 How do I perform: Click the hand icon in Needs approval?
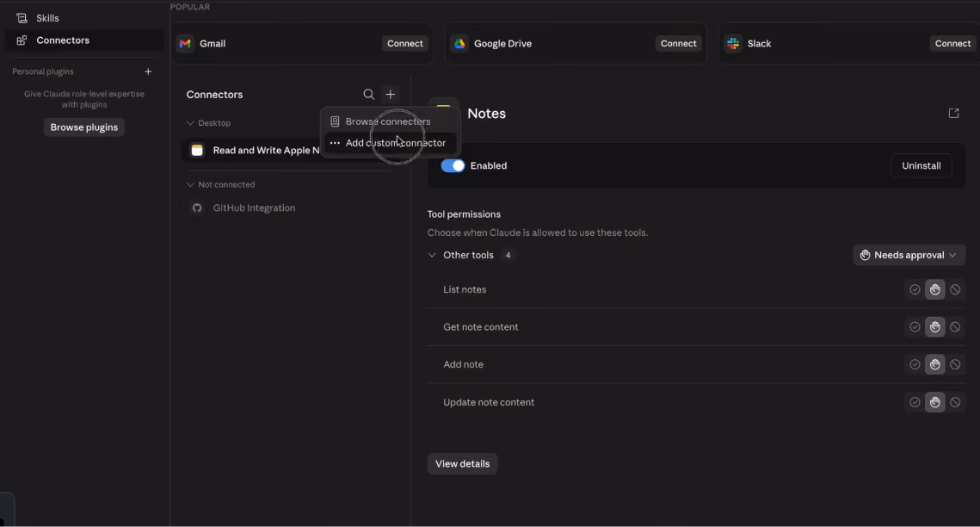865,255
